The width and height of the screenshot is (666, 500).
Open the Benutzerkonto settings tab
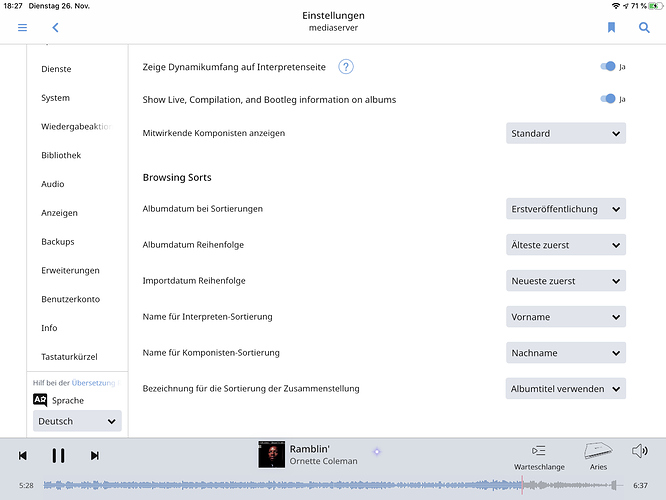[x=71, y=299]
